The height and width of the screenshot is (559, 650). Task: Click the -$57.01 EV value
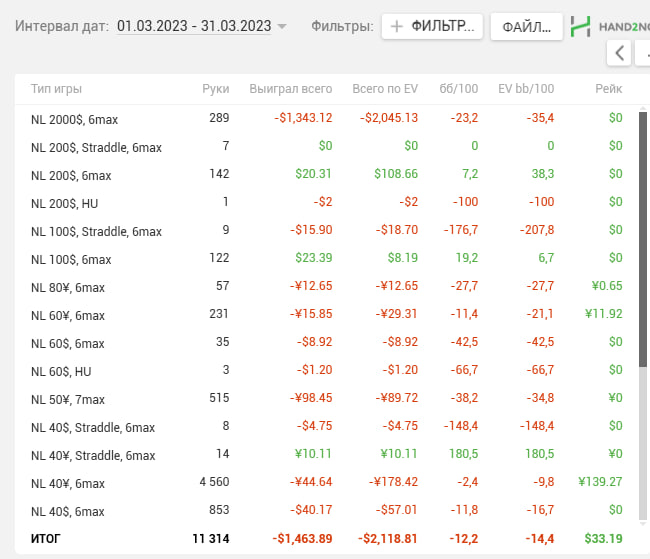397,510
